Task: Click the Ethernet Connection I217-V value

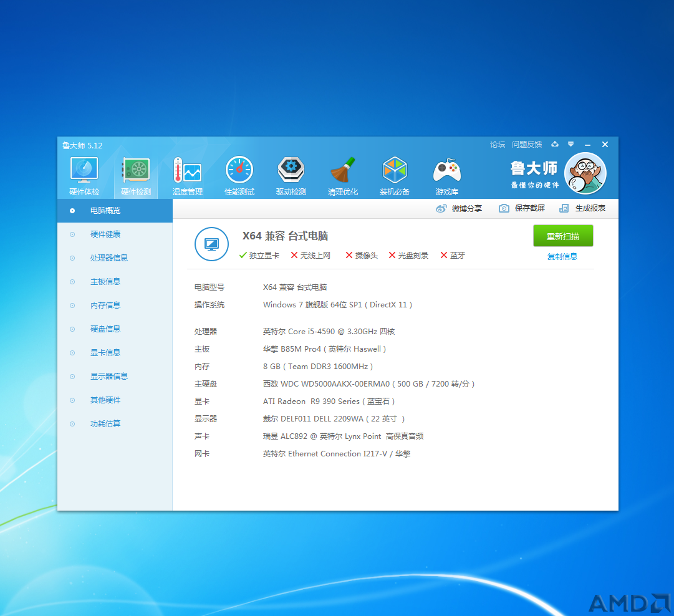Action: 337,454
